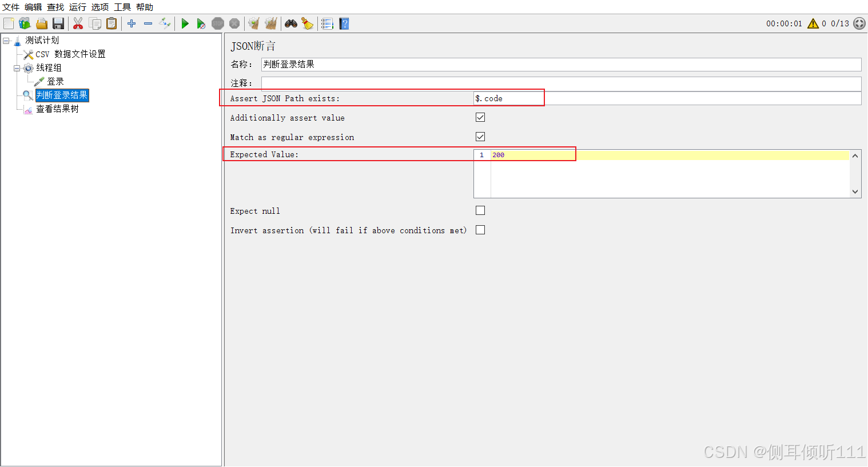Image resolution: width=868 pixels, height=467 pixels.
Task: Open the 工具 menu
Action: [122, 7]
